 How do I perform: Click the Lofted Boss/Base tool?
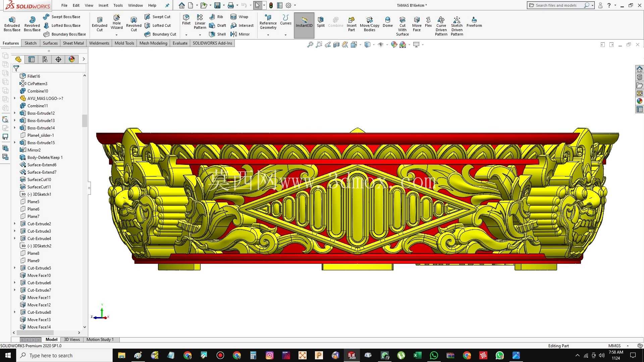(62, 25)
